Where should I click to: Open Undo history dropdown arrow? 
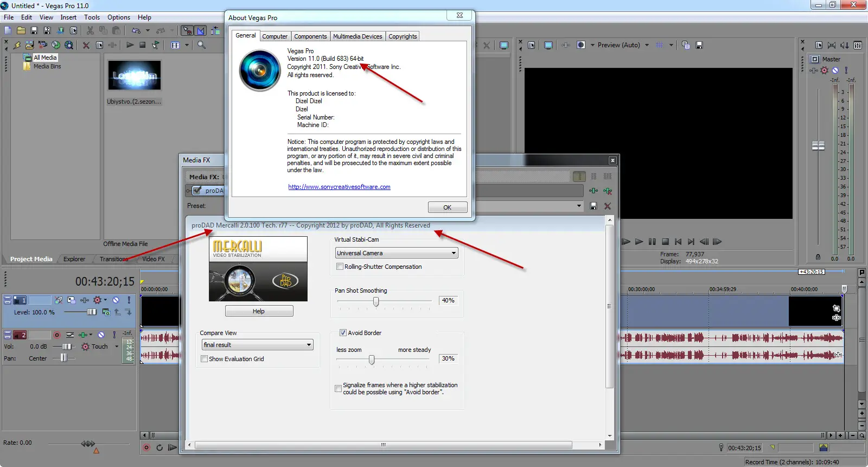point(148,30)
